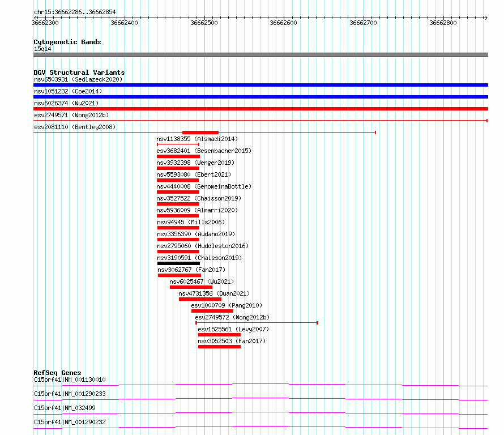Select the 15q14 band label

point(42,49)
